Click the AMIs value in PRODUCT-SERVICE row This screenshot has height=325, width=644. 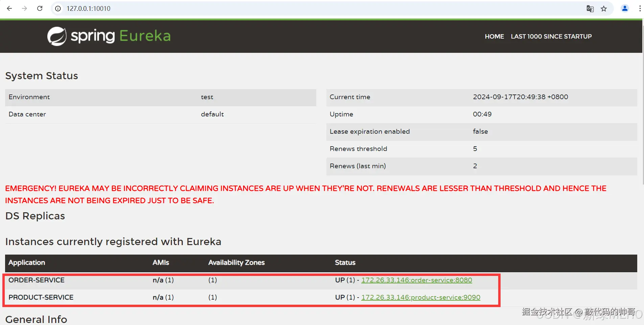(163, 297)
